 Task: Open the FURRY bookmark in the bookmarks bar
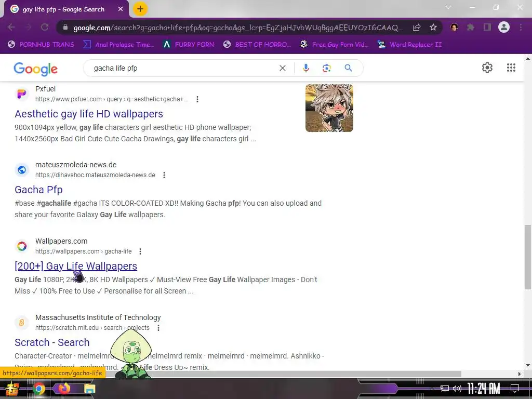189,45
